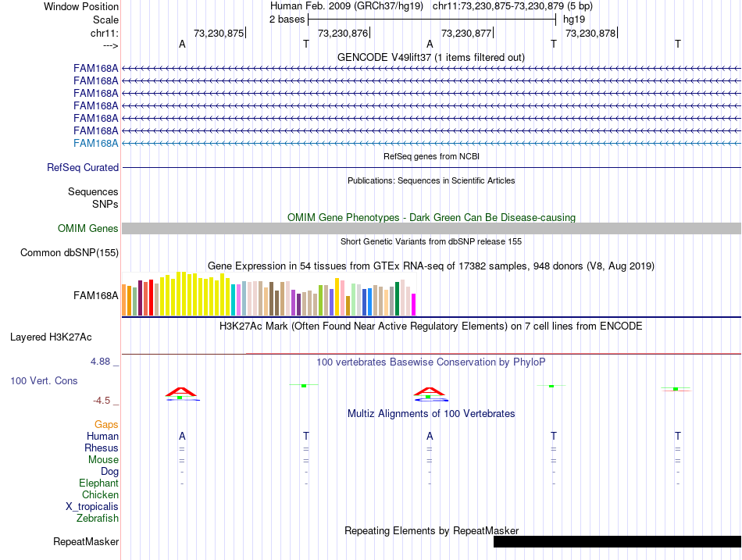Click the OMIM Genes track label
Viewport: 742px width, 560px height.
(87, 228)
